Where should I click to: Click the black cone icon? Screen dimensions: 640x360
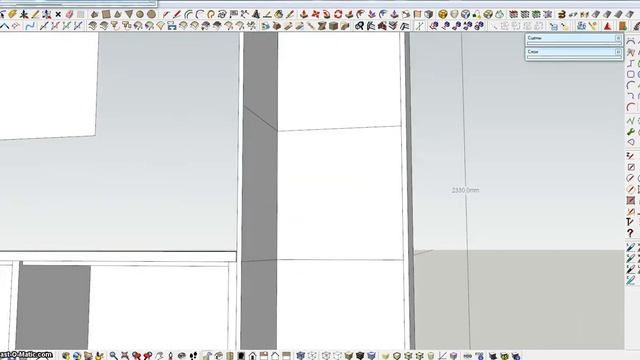click(x=256, y=15)
